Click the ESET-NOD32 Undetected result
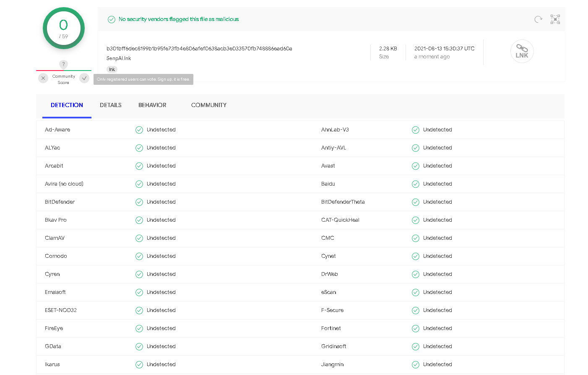 [x=161, y=310]
